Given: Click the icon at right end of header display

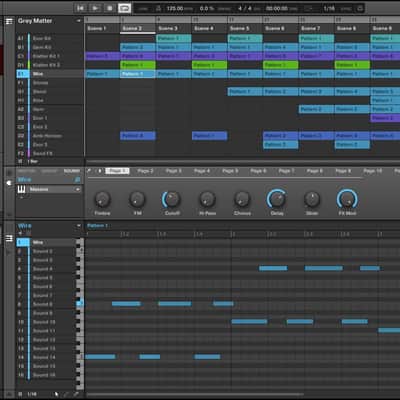Looking at the screenshot, I should pyautogui.click(x=360, y=8).
